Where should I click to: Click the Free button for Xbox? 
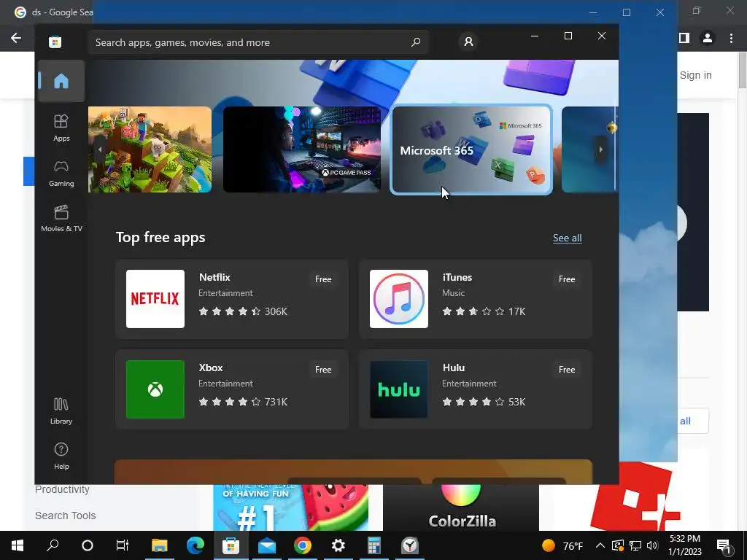click(323, 370)
